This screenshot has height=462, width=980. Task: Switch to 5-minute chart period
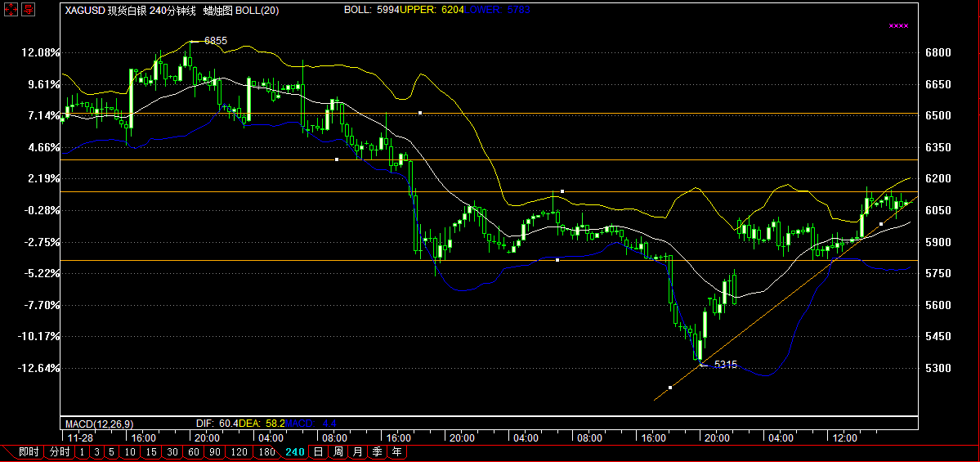pos(111,451)
